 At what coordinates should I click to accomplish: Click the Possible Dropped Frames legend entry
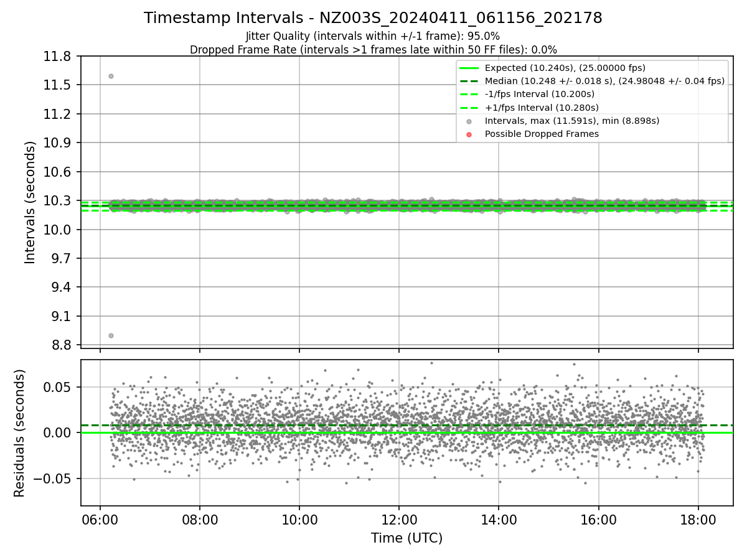click(542, 134)
